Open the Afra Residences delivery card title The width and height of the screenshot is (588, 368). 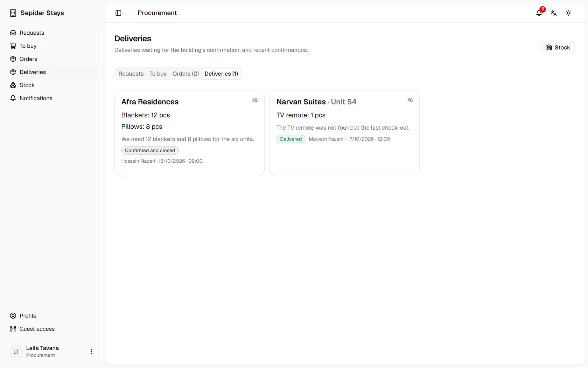[x=150, y=102]
